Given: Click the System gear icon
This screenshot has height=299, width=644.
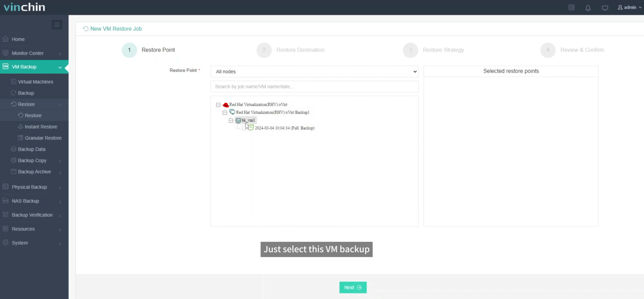Looking at the screenshot, I should [5, 242].
